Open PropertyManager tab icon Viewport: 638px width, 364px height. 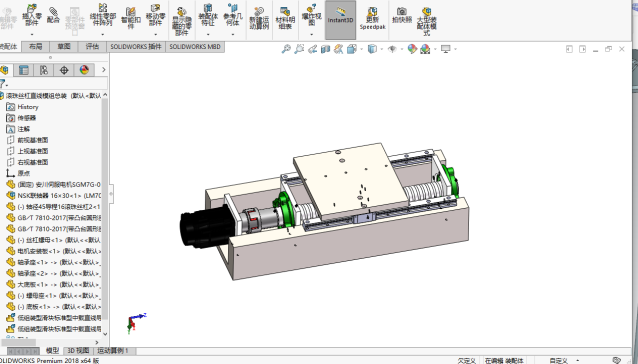pyautogui.click(x=24, y=70)
